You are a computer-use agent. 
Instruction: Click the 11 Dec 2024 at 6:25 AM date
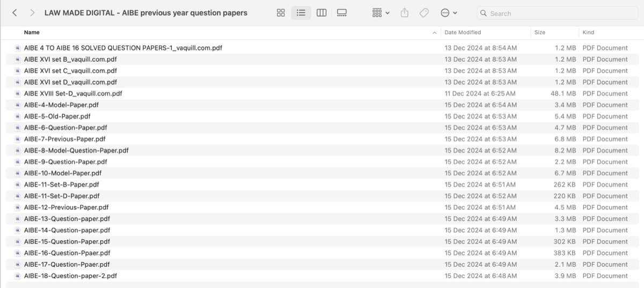pos(480,93)
